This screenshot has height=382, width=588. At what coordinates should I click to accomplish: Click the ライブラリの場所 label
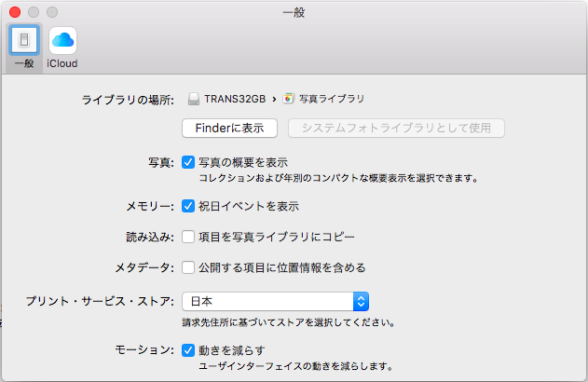128,100
